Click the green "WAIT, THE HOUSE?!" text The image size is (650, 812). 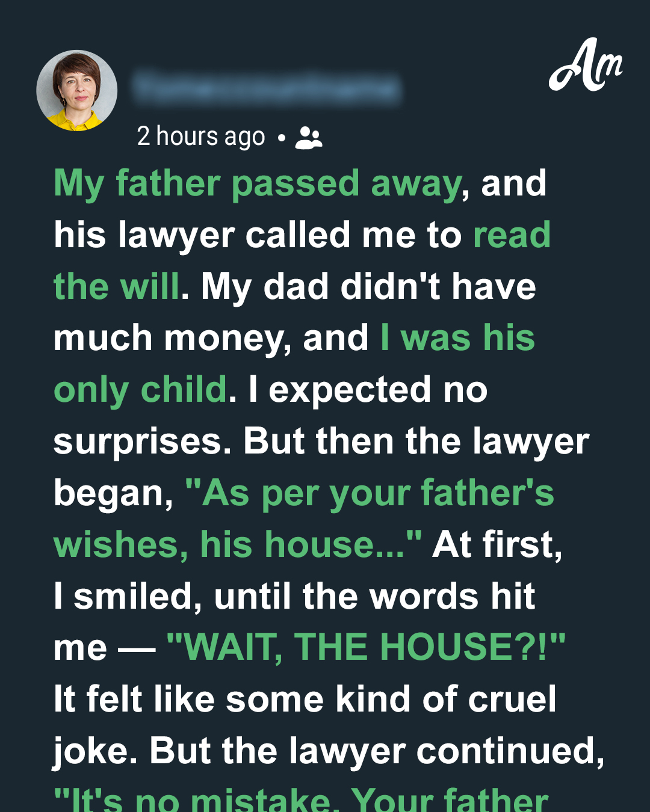366,648
